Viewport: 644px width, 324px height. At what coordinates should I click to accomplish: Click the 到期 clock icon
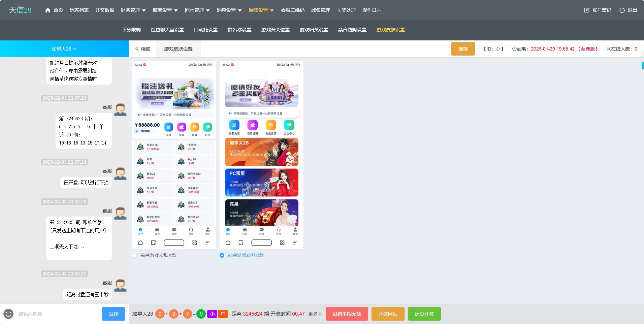coord(514,49)
